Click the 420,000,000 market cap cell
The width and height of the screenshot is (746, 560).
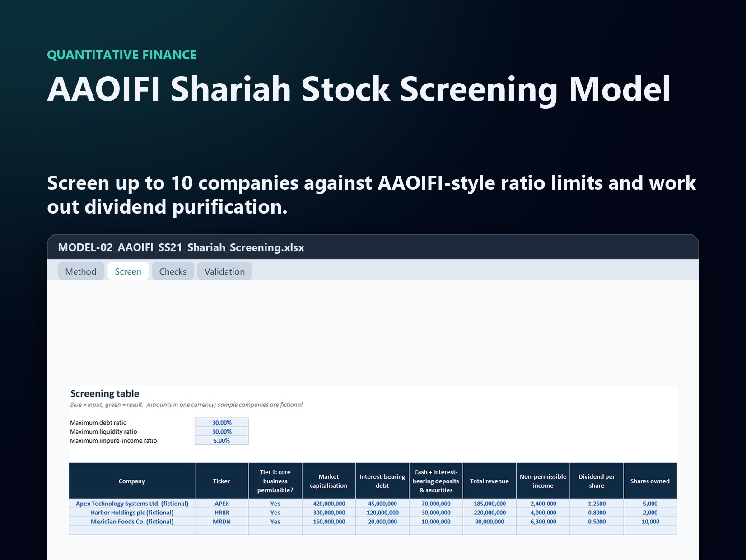[x=329, y=504]
